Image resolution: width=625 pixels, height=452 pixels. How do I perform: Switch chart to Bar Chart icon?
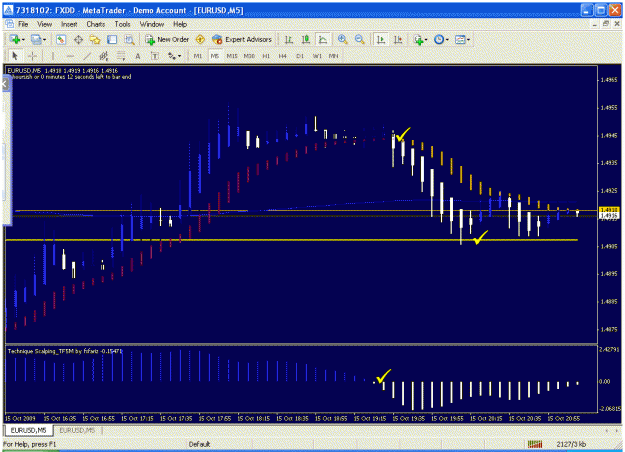pos(289,39)
